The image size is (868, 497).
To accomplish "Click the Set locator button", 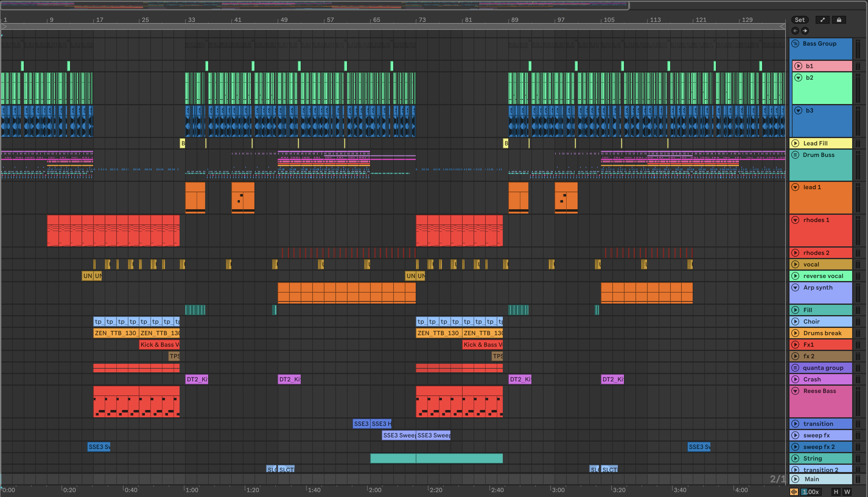I will click(x=800, y=20).
